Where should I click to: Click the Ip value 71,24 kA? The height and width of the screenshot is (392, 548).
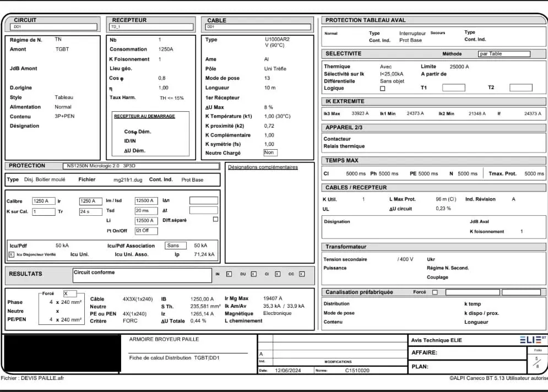coord(204,255)
